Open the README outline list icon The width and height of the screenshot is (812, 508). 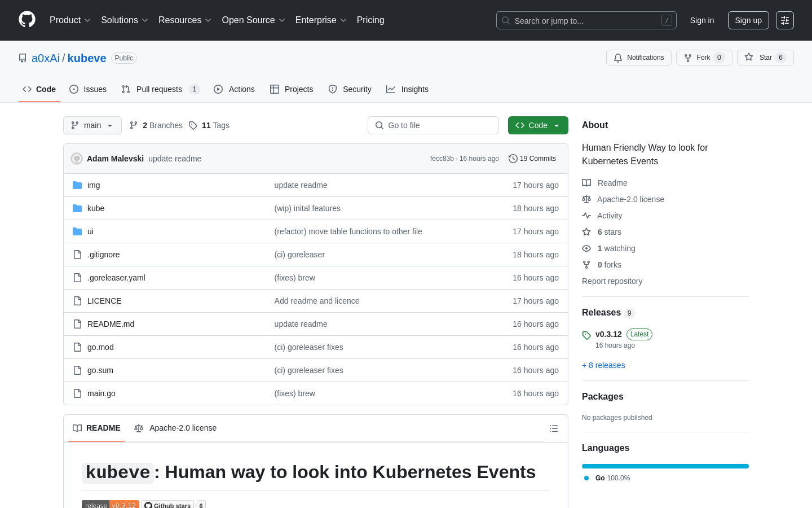554,428
